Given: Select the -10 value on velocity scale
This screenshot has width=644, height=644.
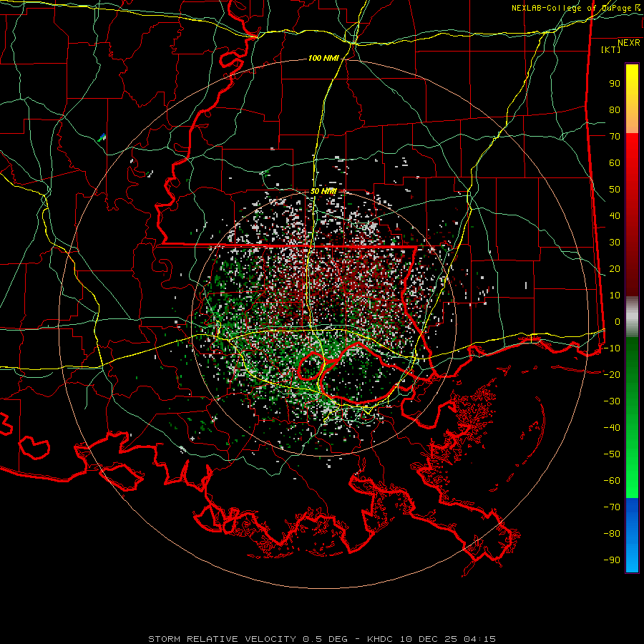Looking at the screenshot, I should click(612, 348).
